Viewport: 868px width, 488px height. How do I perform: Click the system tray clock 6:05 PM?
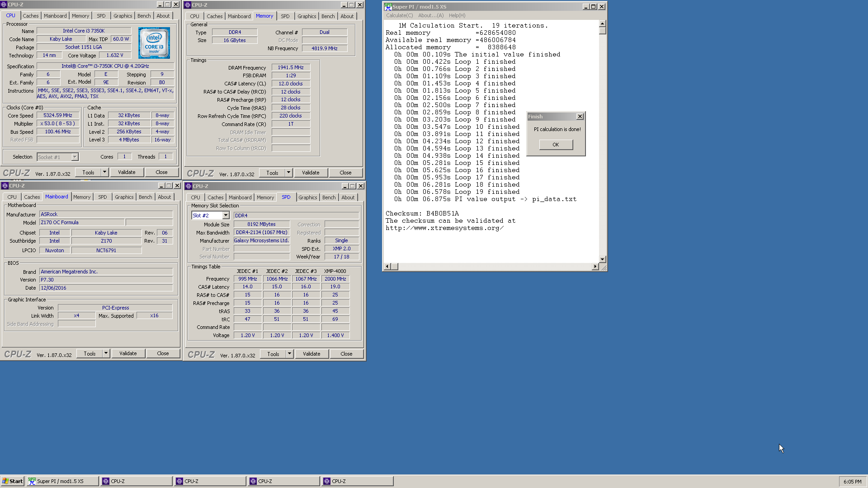[x=852, y=482]
